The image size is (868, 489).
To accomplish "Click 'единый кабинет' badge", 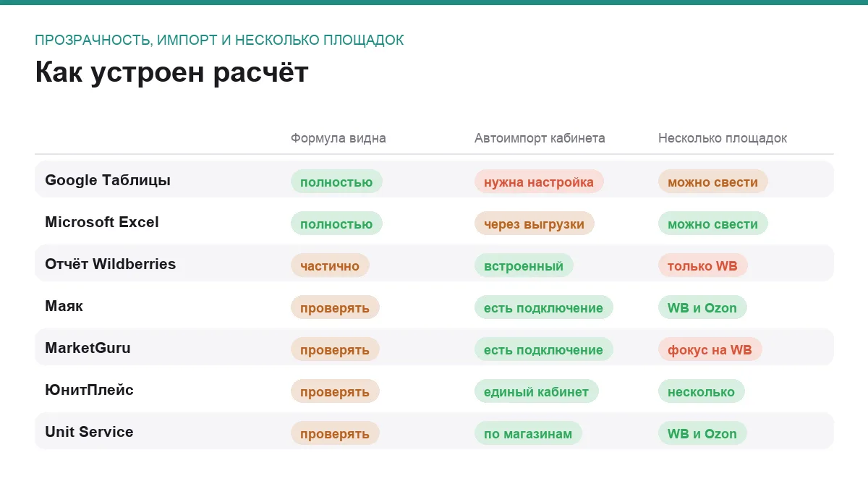I will point(536,391).
